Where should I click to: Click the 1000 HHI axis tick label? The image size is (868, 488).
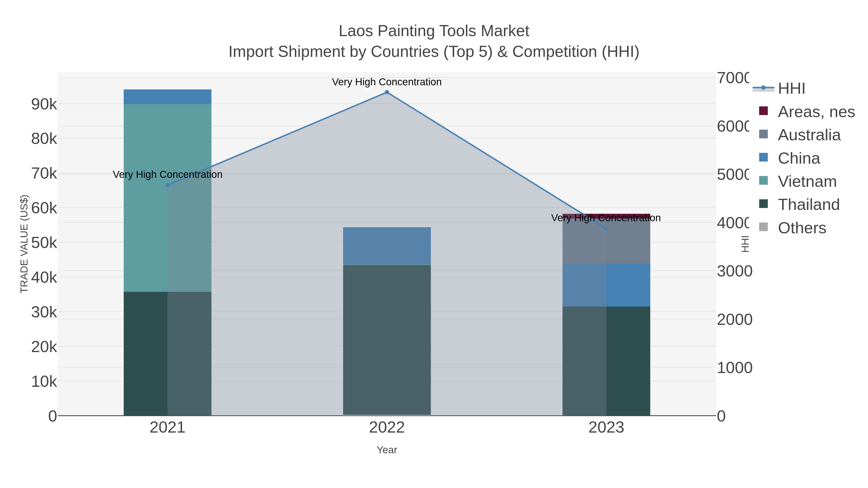click(735, 368)
